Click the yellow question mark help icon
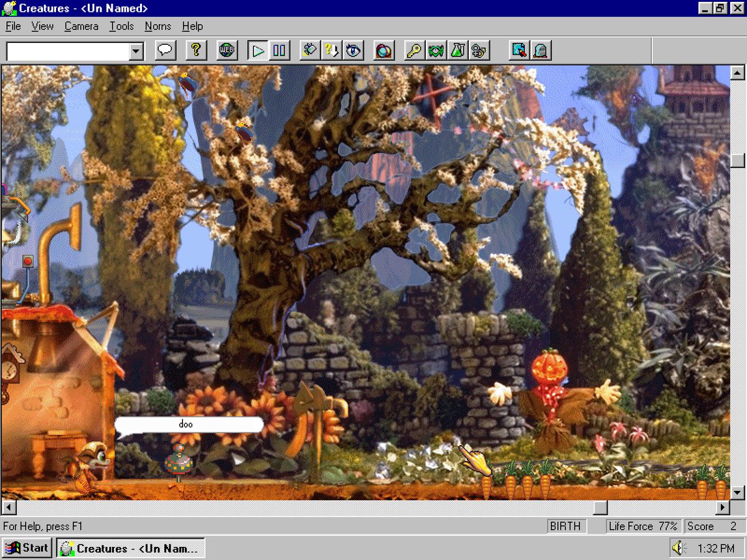This screenshot has height=560, width=747. click(196, 50)
